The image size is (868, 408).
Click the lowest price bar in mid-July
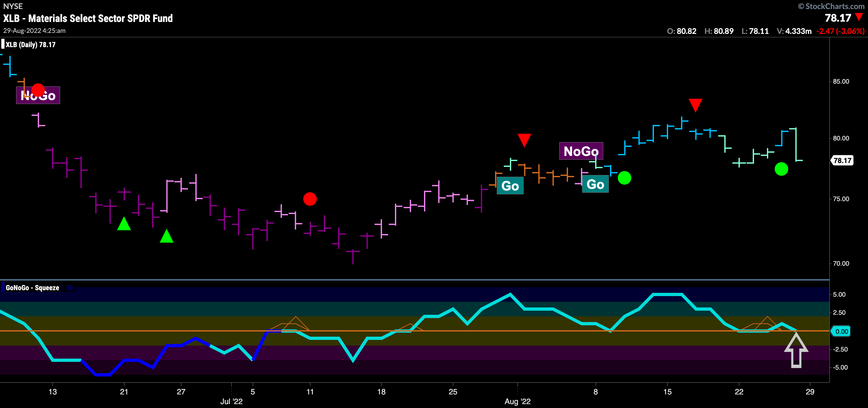(x=353, y=257)
